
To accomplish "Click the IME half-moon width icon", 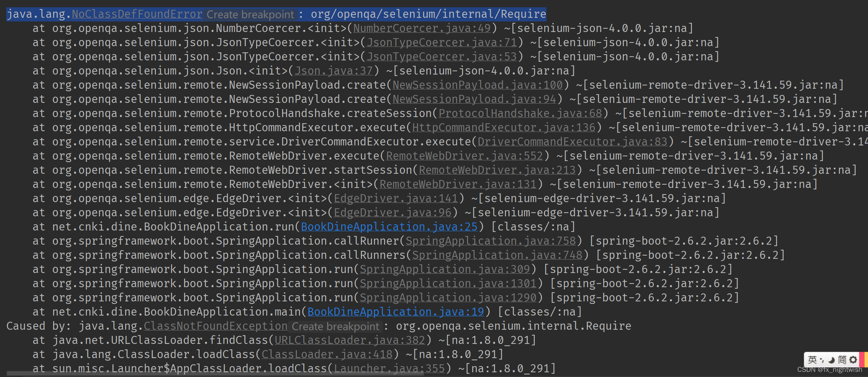I will pyautogui.click(x=832, y=360).
